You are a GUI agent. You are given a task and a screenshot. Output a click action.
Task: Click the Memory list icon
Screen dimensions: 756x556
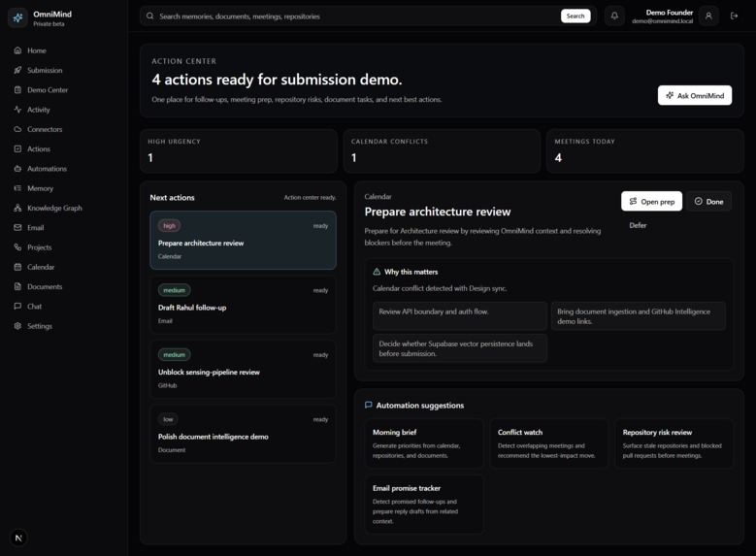tap(17, 188)
